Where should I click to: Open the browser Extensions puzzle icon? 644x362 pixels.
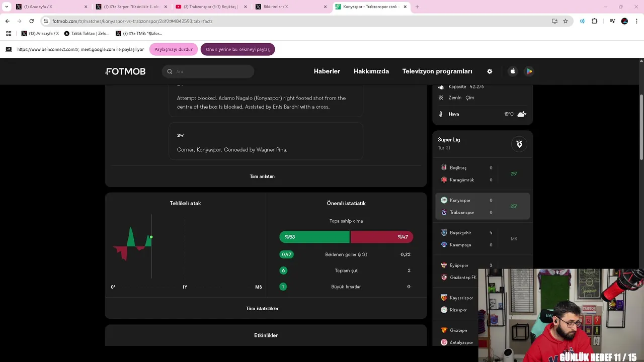[594, 21]
